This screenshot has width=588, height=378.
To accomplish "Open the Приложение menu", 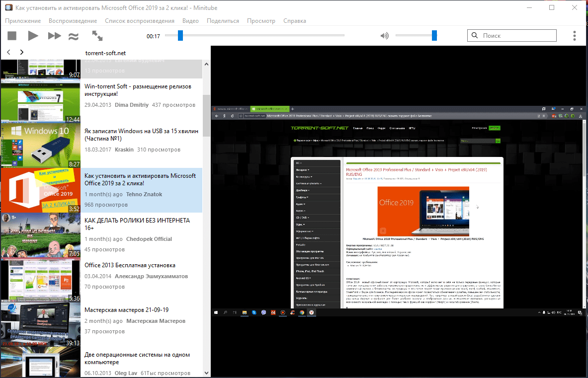I will click(23, 20).
